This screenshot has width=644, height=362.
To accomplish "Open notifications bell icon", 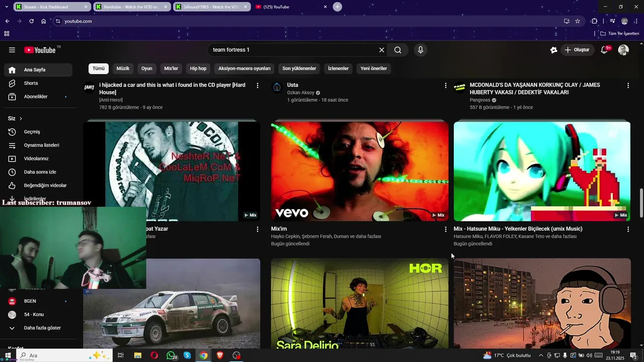I will [x=605, y=50].
